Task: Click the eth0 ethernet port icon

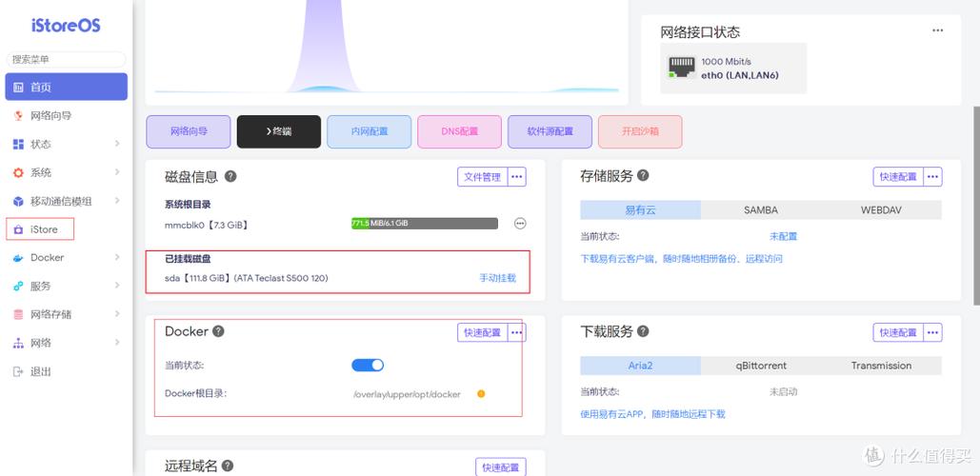Action: [x=681, y=68]
